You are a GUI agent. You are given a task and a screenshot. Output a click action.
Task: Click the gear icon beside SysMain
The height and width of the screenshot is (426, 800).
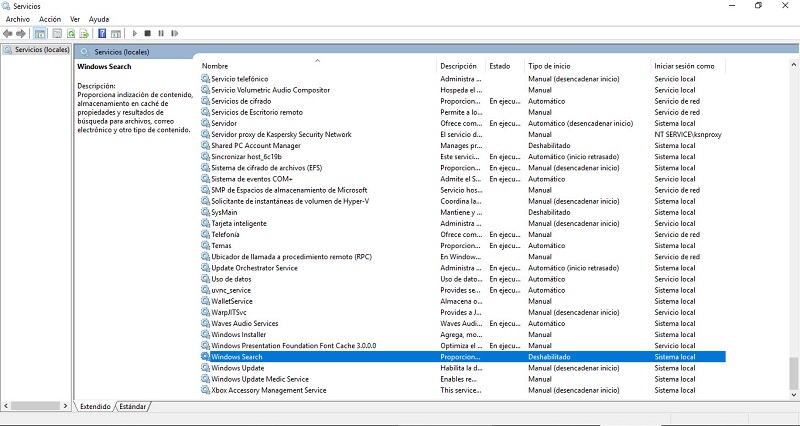point(205,212)
